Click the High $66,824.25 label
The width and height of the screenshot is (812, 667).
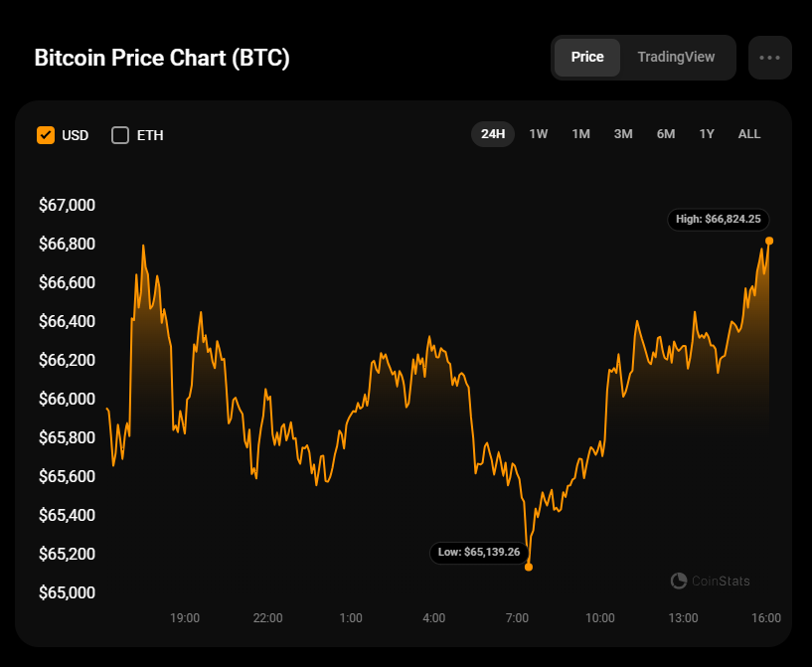coord(719,220)
